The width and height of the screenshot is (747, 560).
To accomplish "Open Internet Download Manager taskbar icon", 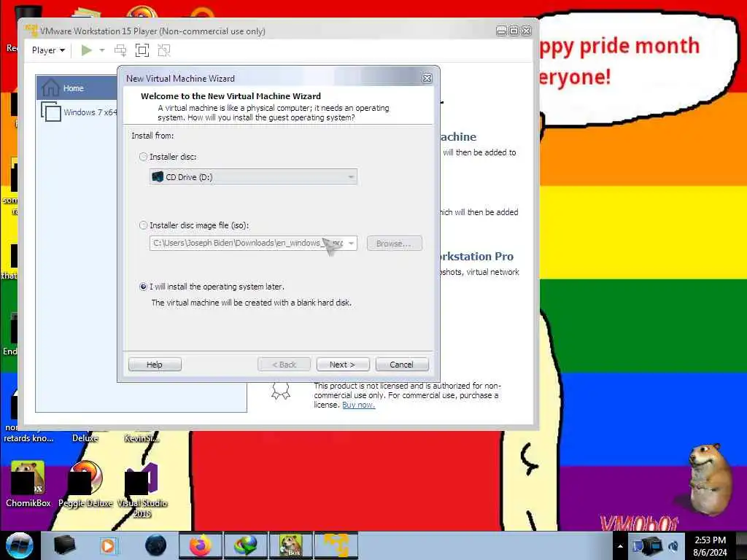I will [246, 545].
